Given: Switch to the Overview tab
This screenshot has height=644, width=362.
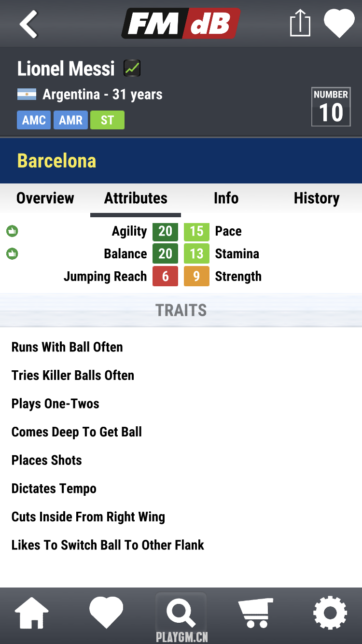Looking at the screenshot, I should pos(45,198).
